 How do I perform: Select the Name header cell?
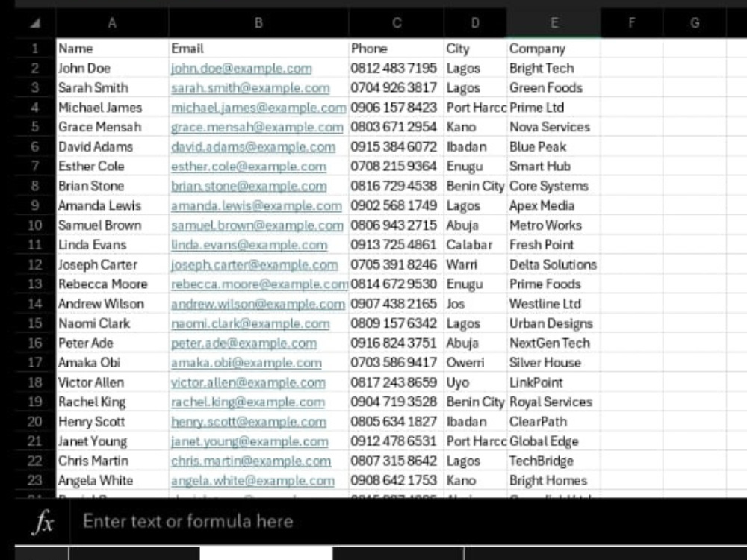[112, 48]
